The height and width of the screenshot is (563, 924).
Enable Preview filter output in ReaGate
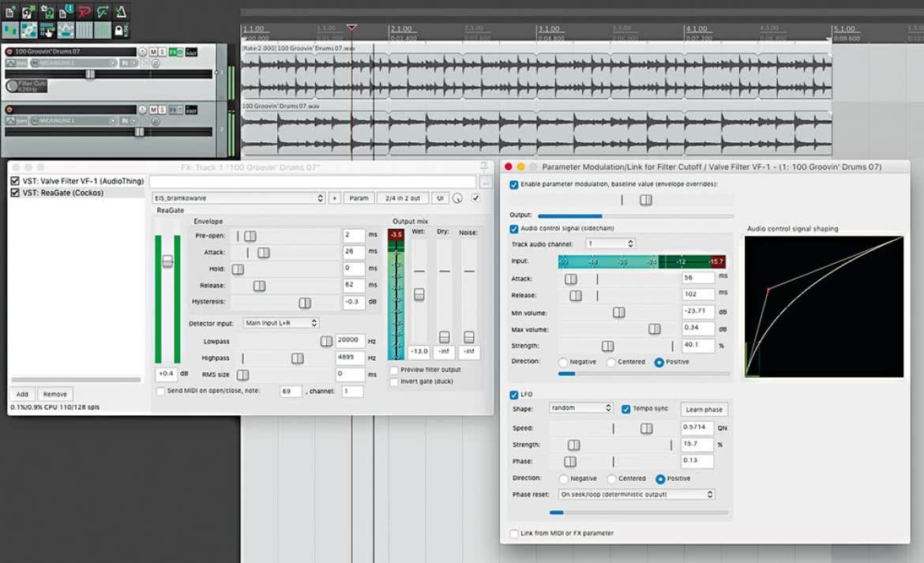(393, 370)
